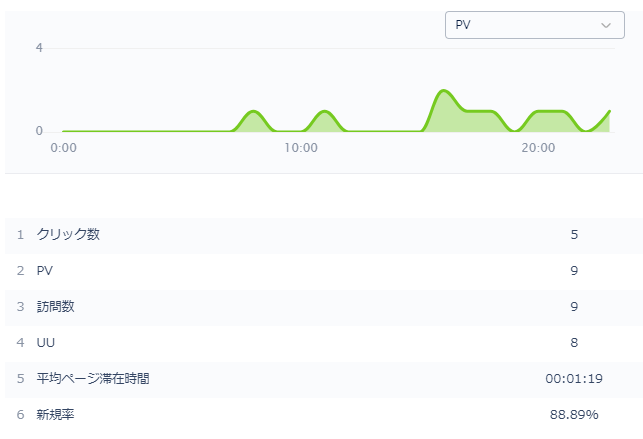The width and height of the screenshot is (643, 439).
Task: Select the 訪問数 row
Action: [x=322, y=307]
